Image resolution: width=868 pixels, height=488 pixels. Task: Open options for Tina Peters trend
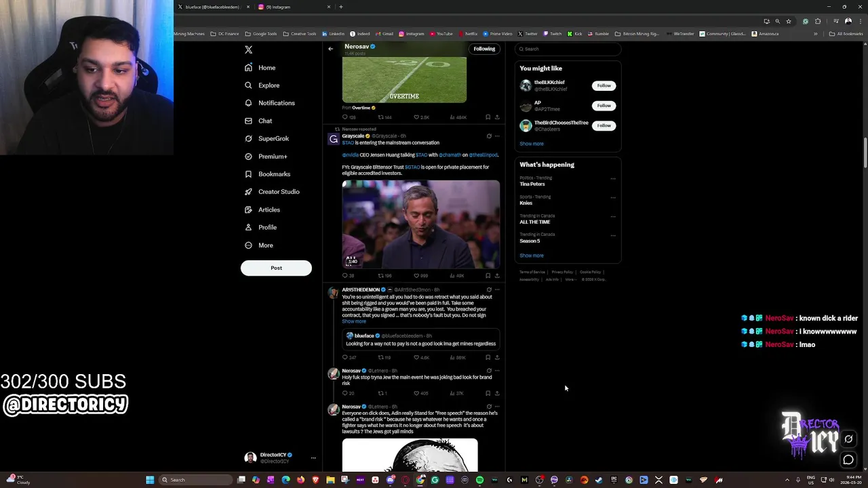coord(613,179)
